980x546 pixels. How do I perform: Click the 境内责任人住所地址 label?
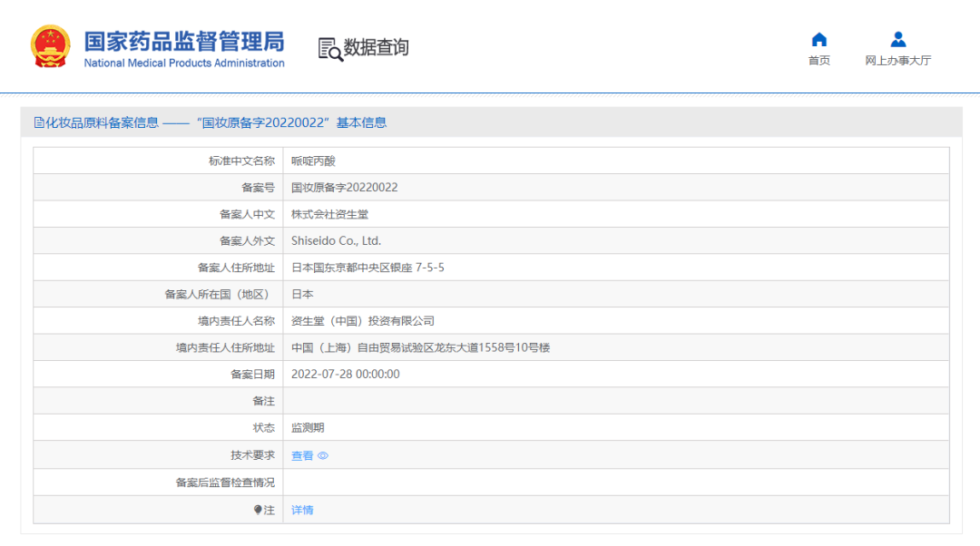pyautogui.click(x=225, y=348)
